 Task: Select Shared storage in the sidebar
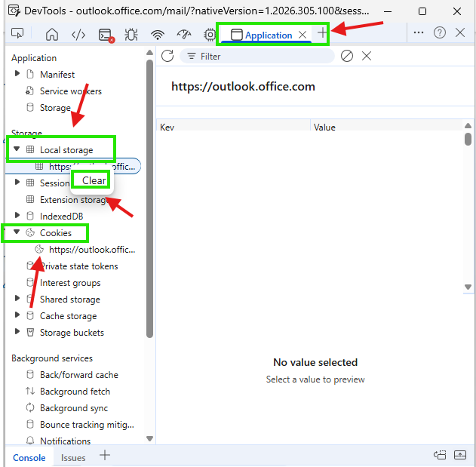pos(70,300)
